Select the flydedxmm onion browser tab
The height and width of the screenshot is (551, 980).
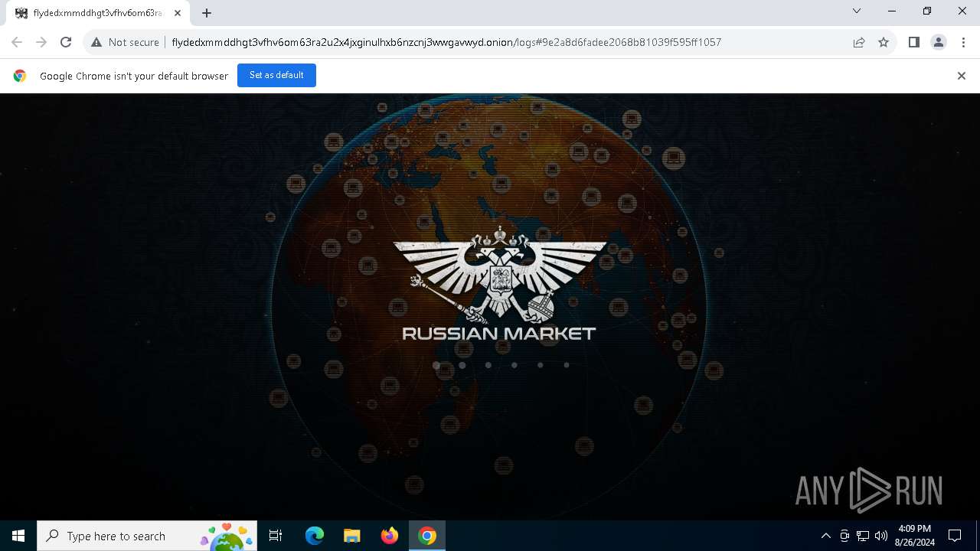(98, 13)
